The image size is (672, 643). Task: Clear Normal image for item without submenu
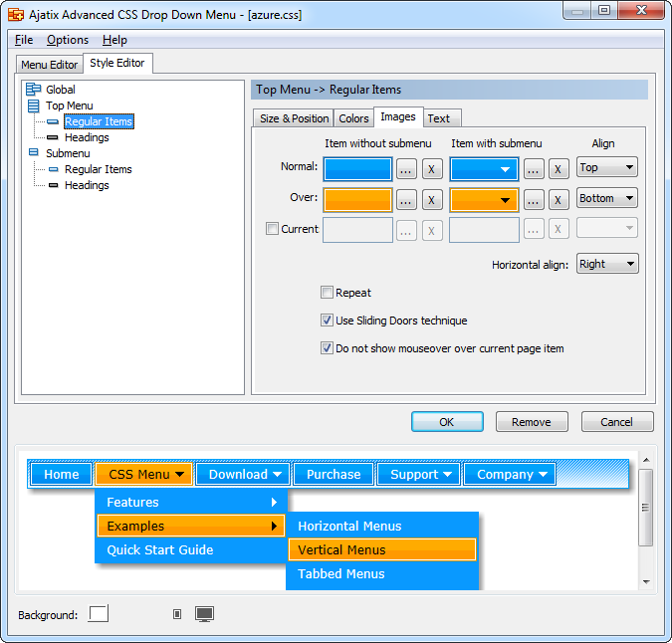(x=432, y=169)
